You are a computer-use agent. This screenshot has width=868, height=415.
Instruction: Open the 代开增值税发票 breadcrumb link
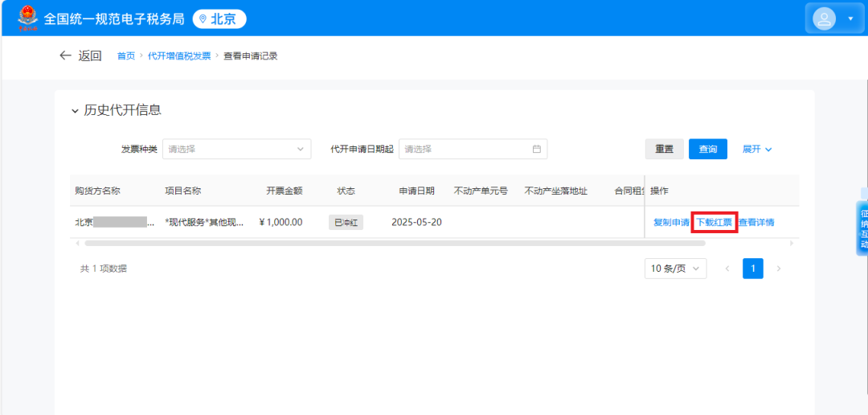coord(178,56)
